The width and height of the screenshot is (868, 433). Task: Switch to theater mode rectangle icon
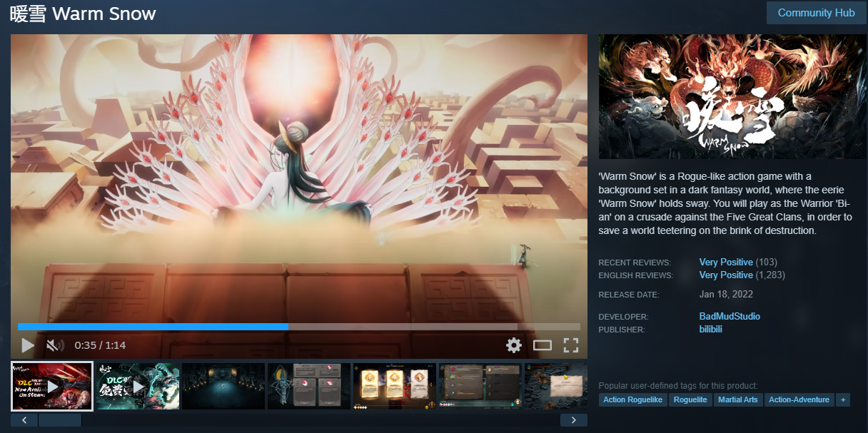coord(542,346)
